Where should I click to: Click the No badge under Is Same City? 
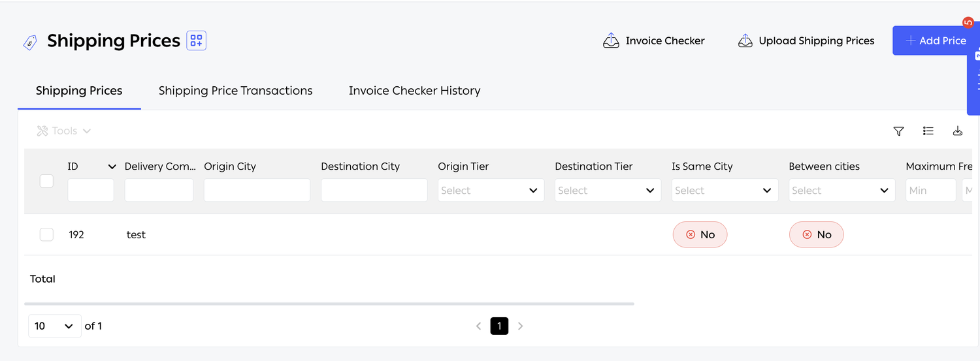(x=700, y=234)
